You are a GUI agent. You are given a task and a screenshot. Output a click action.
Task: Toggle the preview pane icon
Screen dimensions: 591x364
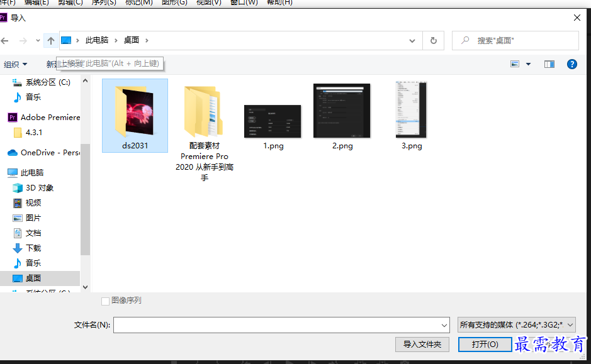549,64
